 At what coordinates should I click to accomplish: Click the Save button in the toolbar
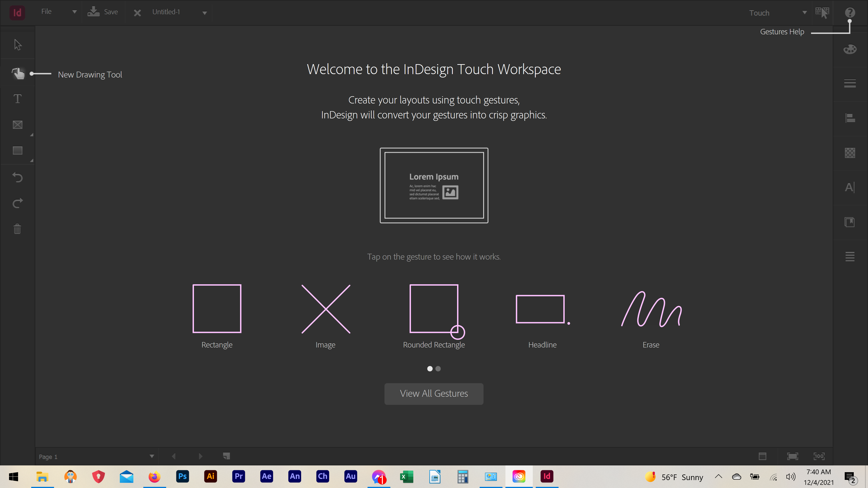103,12
